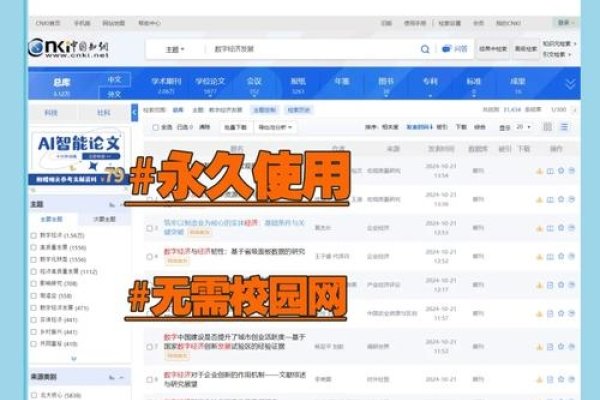Open article 数字经济与经济韧性 title link
Viewport: 600px width, 400px height.
(234, 251)
